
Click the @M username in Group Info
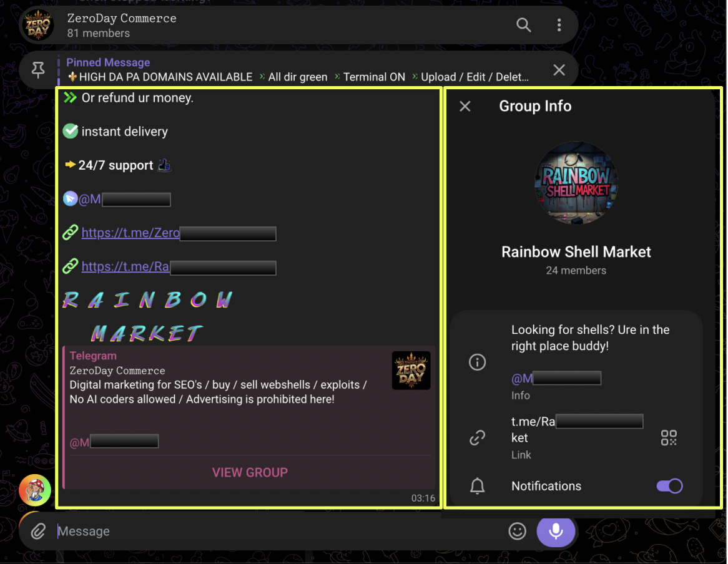click(556, 379)
